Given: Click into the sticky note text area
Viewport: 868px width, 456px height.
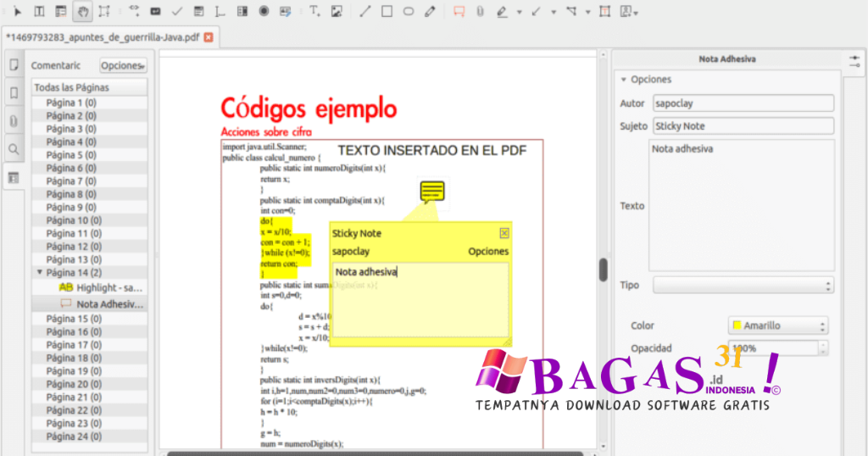Looking at the screenshot, I should click(420, 299).
